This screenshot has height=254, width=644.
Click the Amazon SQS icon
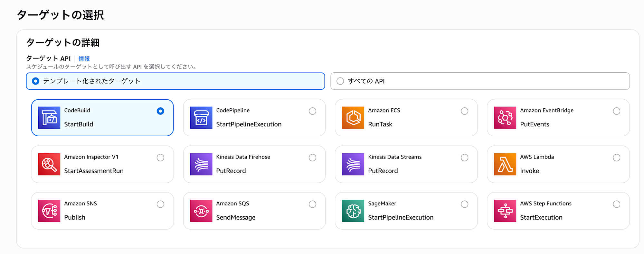tap(201, 211)
